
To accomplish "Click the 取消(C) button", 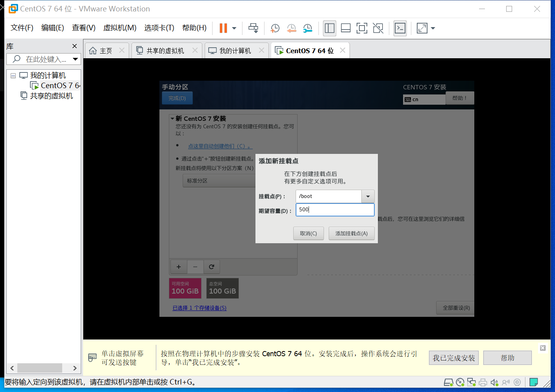I will [x=308, y=233].
